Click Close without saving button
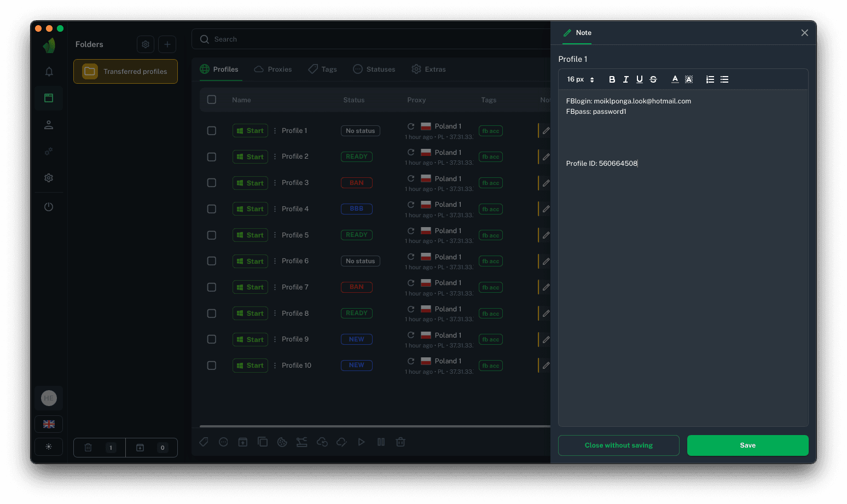 [x=618, y=445]
